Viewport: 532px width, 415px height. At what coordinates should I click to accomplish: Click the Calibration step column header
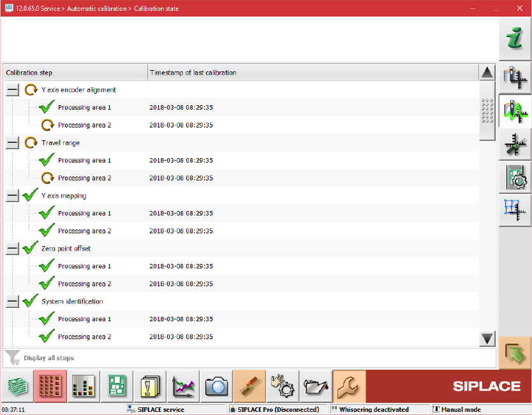(76, 73)
